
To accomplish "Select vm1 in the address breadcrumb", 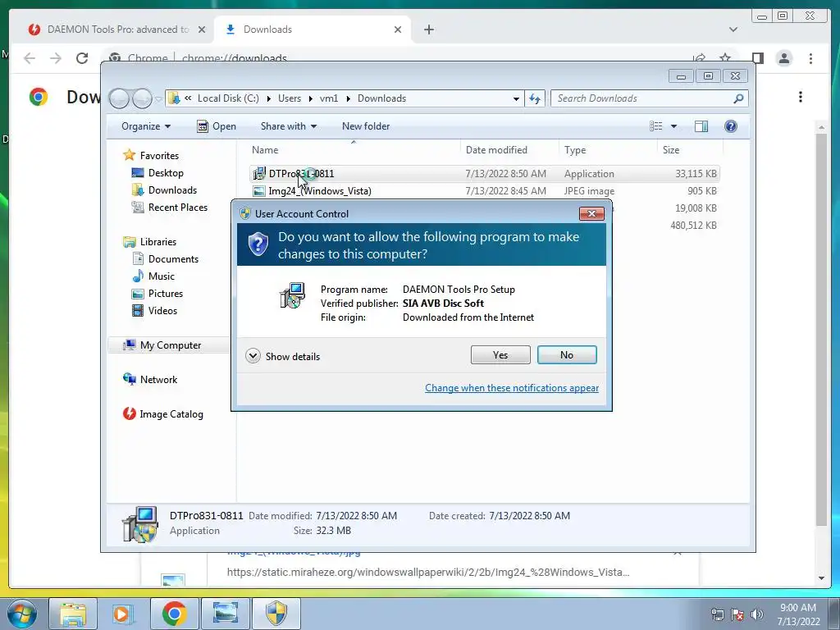I will pyautogui.click(x=329, y=98).
